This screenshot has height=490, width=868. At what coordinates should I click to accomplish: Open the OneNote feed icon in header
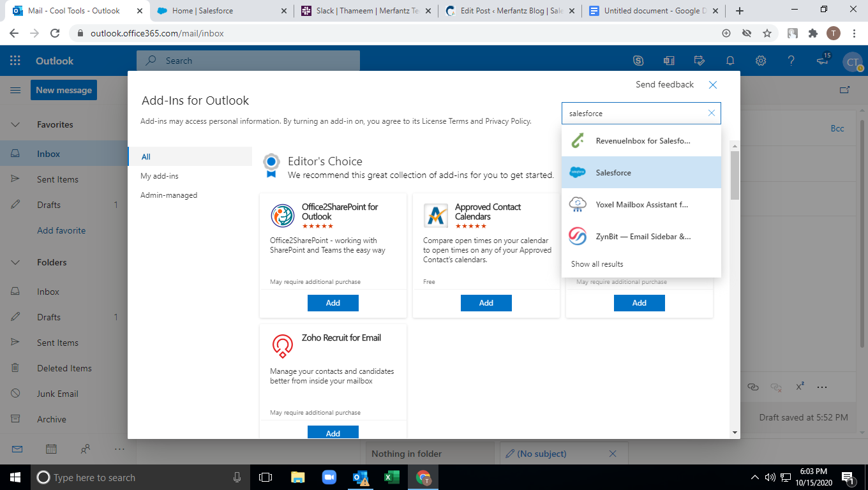pyautogui.click(x=669, y=61)
